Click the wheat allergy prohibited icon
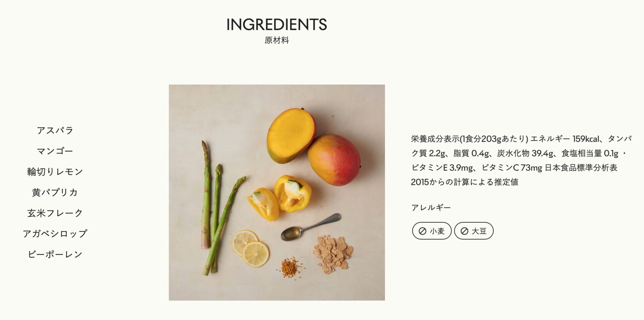The image size is (644, 320). tap(423, 231)
